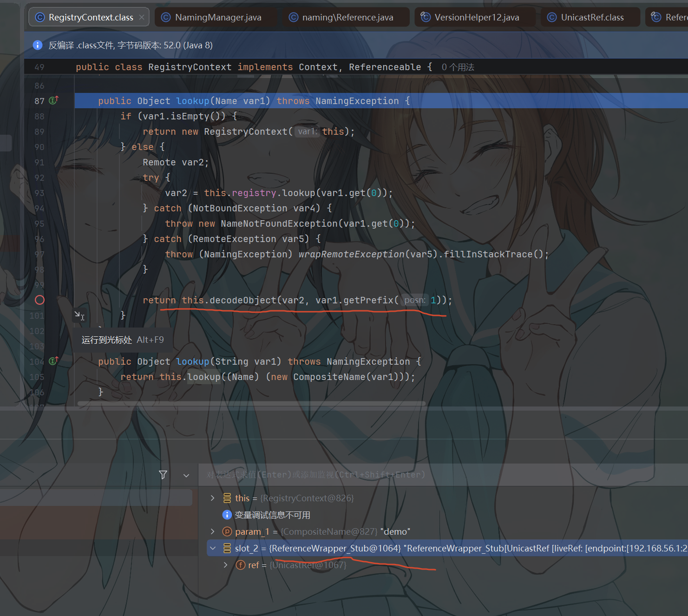Expand the ref UnicastRef field node
Viewport: 688px width, 616px height.
pyautogui.click(x=226, y=565)
